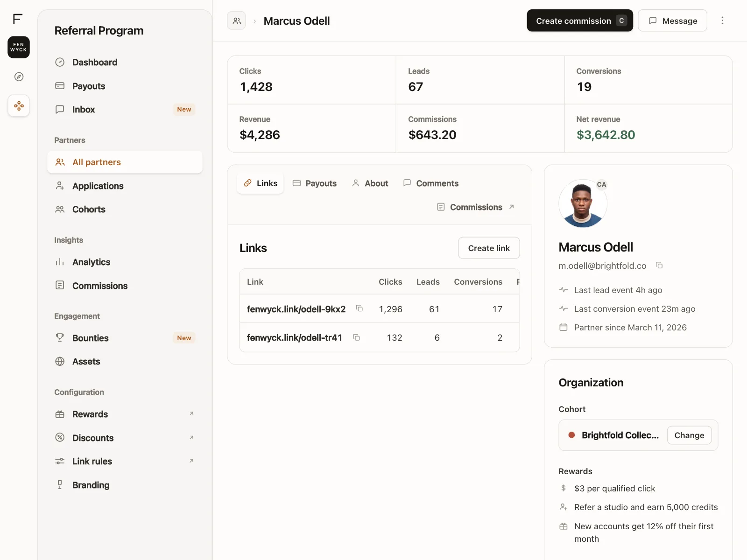
Task: Open the Fenwyck workspace icon
Action: (x=19, y=47)
